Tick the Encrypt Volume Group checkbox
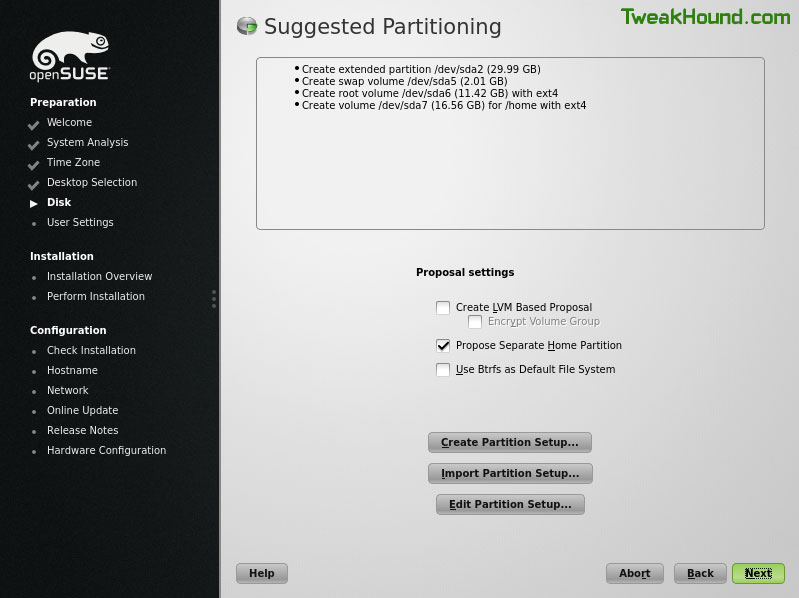Viewport: 799px width, 598px height. pyautogui.click(x=475, y=322)
